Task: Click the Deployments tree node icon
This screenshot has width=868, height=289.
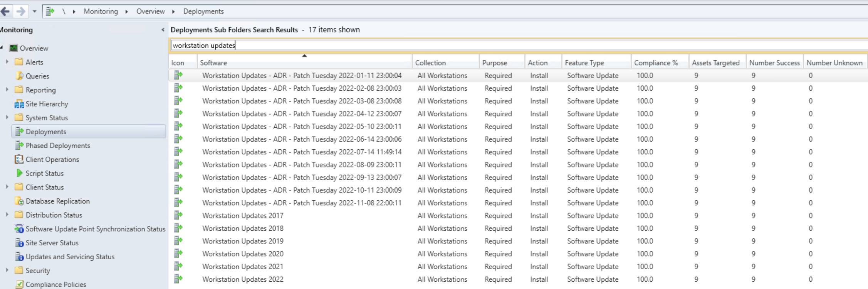Action: click(19, 132)
